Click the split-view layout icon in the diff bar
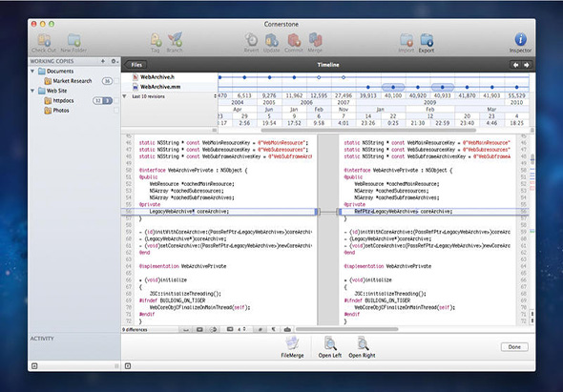The height and width of the screenshot is (392, 563). coord(214,330)
